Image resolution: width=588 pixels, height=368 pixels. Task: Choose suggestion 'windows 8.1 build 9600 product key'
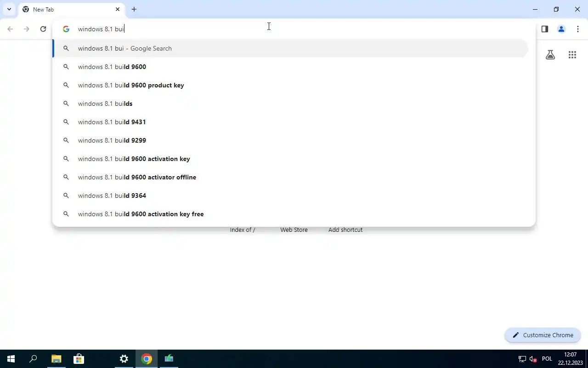[290, 85]
